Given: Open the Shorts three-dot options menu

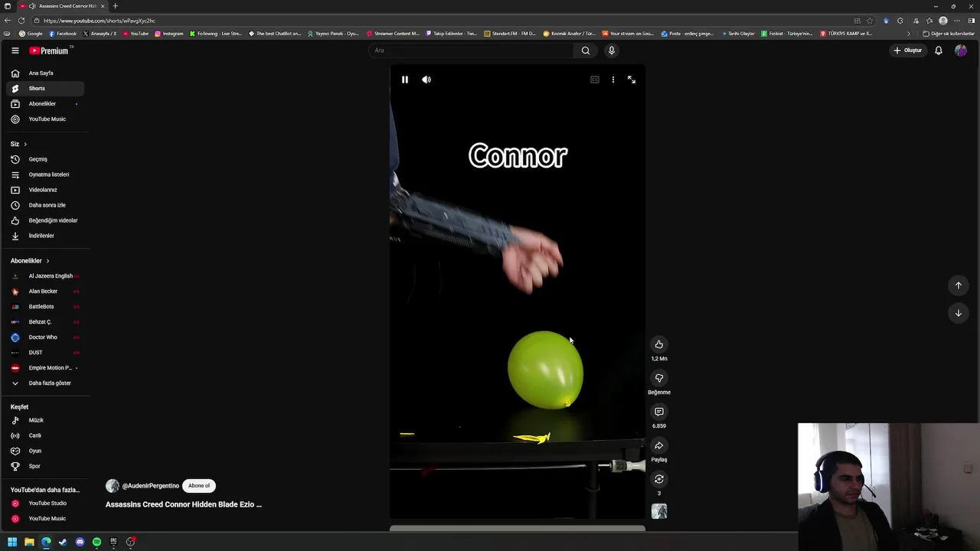Looking at the screenshot, I should coord(613,80).
